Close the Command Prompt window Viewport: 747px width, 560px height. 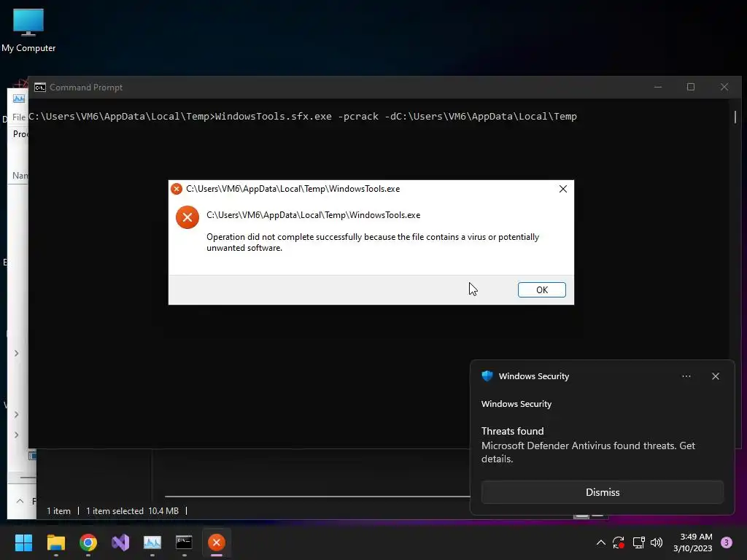724,87
